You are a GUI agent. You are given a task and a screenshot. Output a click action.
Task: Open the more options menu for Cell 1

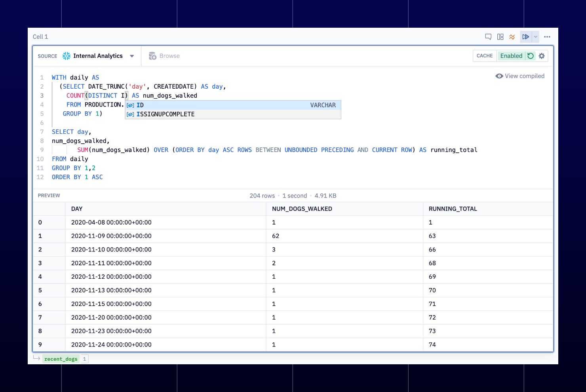tap(547, 36)
